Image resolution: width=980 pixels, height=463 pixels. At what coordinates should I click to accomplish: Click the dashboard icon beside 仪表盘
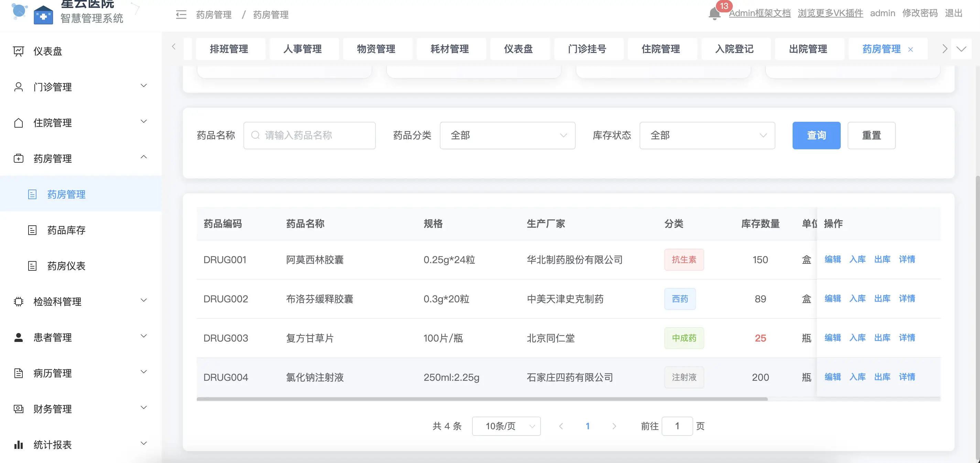pos(18,51)
